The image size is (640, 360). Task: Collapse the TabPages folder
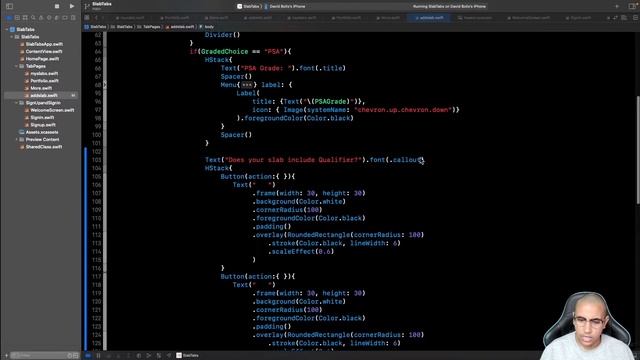click(16, 66)
